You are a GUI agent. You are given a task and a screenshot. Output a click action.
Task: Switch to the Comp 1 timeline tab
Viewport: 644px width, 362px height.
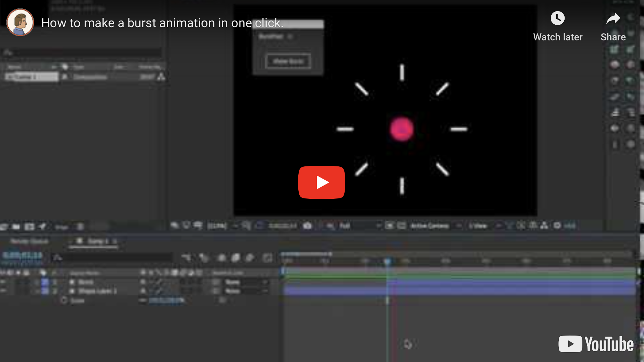coord(94,241)
